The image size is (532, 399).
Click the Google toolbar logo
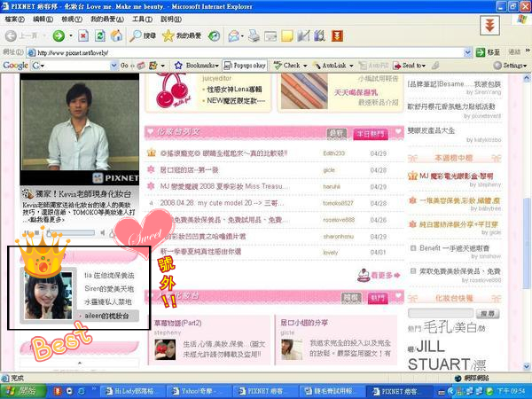coord(15,65)
